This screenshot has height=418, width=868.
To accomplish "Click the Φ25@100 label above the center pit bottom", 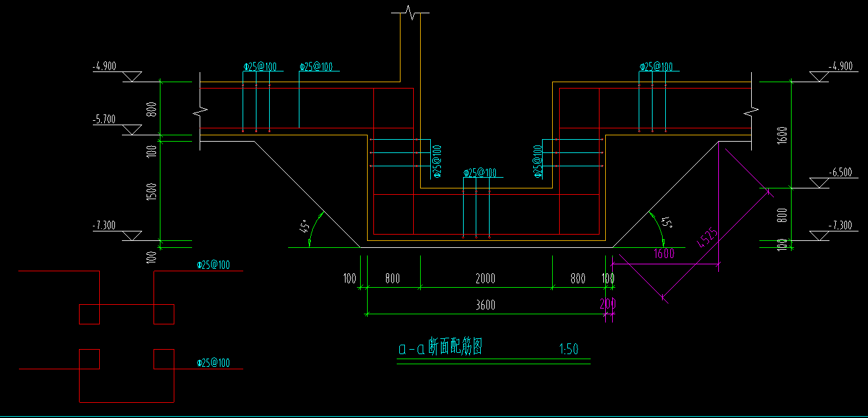I will click(479, 173).
